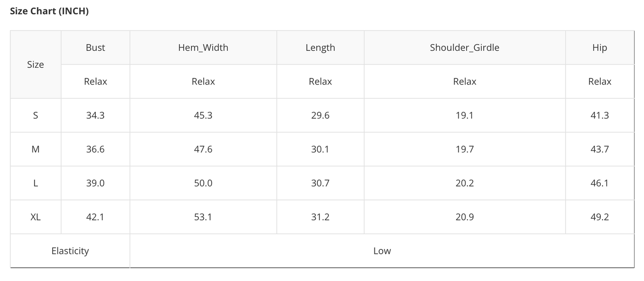The height and width of the screenshot is (281, 644).
Task: Click the Size Chart (INCH) heading
Action: [x=49, y=12]
